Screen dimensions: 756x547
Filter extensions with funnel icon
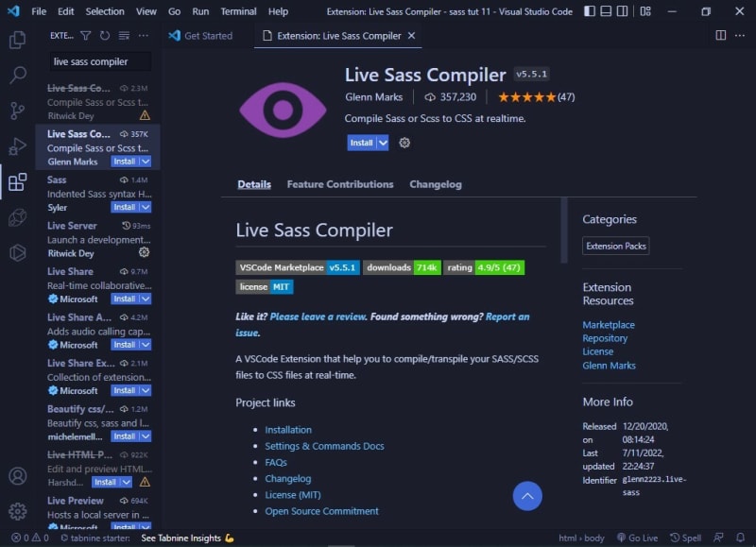coord(86,36)
